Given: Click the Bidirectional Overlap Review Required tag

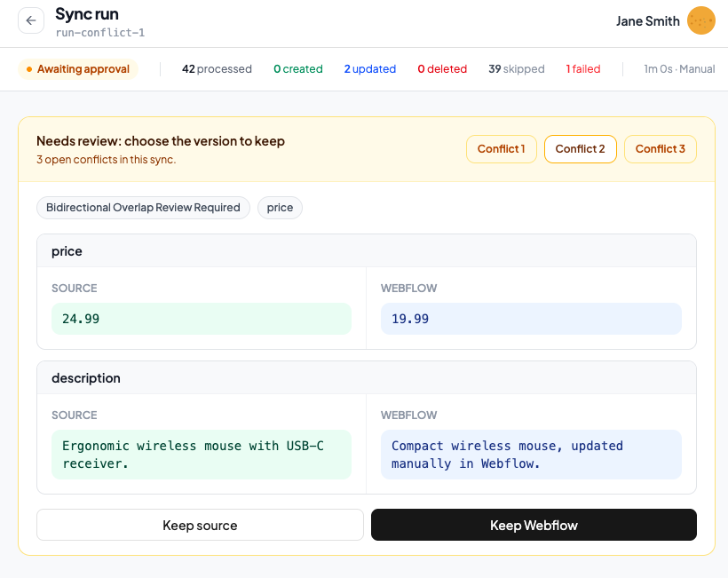Looking at the screenshot, I should (143, 208).
